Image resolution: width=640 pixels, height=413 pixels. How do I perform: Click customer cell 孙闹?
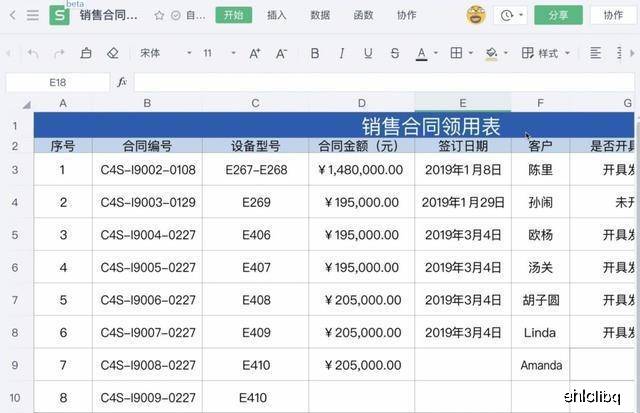point(540,202)
